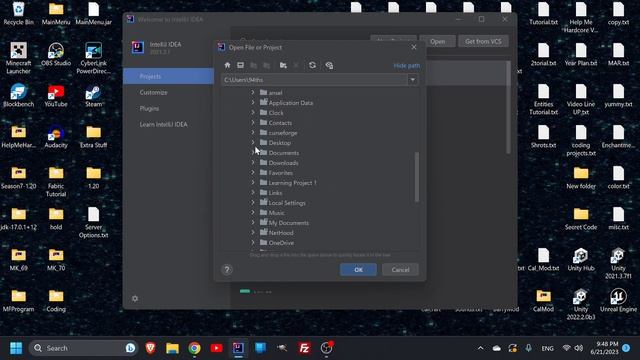
Task: Click the Hide path link
Action: pos(407,65)
